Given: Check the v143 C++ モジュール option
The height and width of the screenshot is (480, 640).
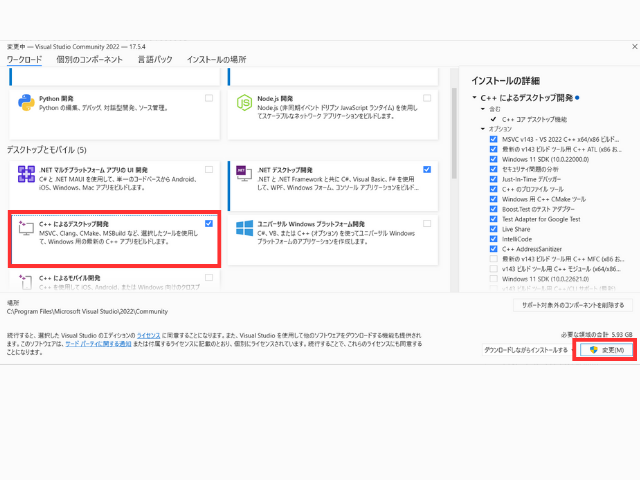Looking at the screenshot, I should (x=493, y=269).
